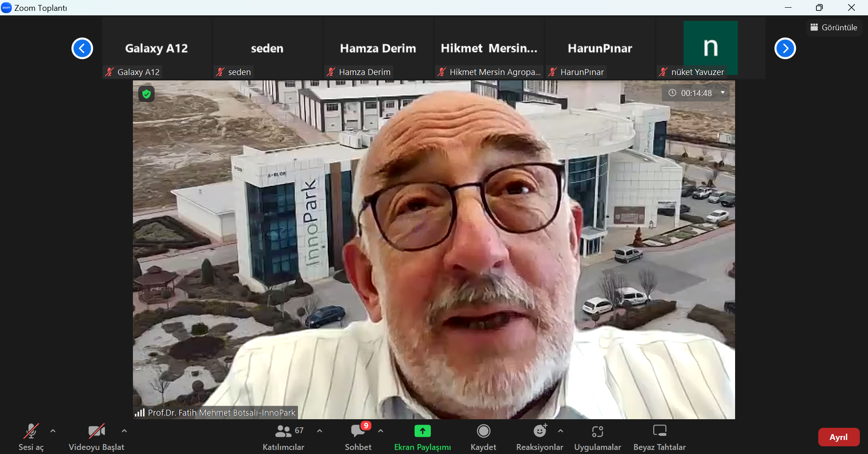This screenshot has height=454, width=868.
Task: Expand the participants options chevron
Action: 320,431
